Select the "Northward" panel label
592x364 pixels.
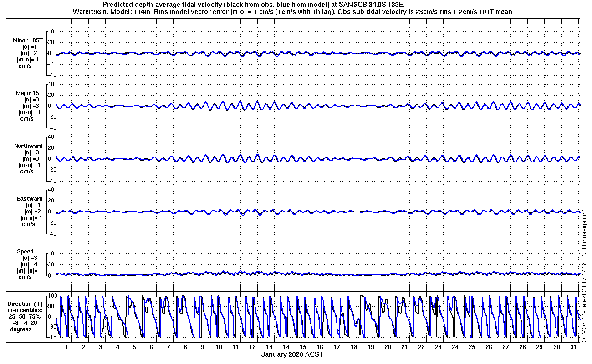tap(28, 146)
